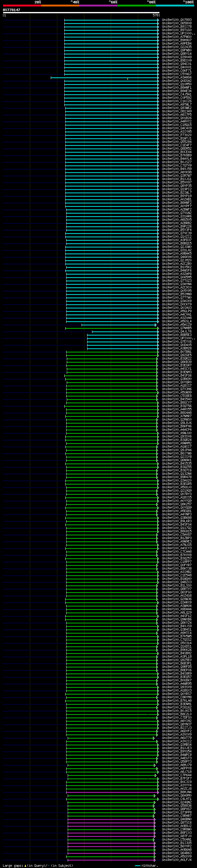The image size is (197, 868).
Task: Click label UniRef100_Q7X3H6
Action: (177, 389)
